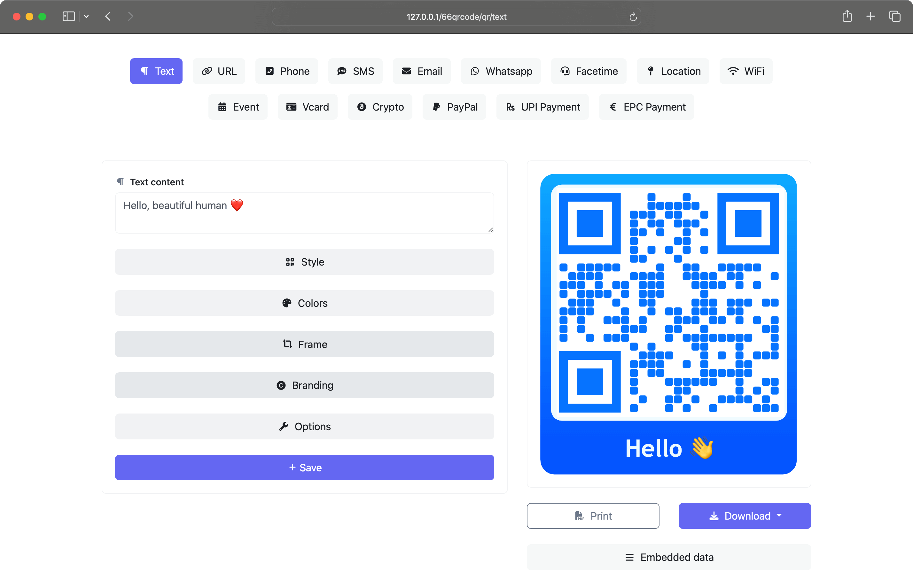Reload the page in Safari
This screenshot has height=588, width=913.
tap(633, 17)
